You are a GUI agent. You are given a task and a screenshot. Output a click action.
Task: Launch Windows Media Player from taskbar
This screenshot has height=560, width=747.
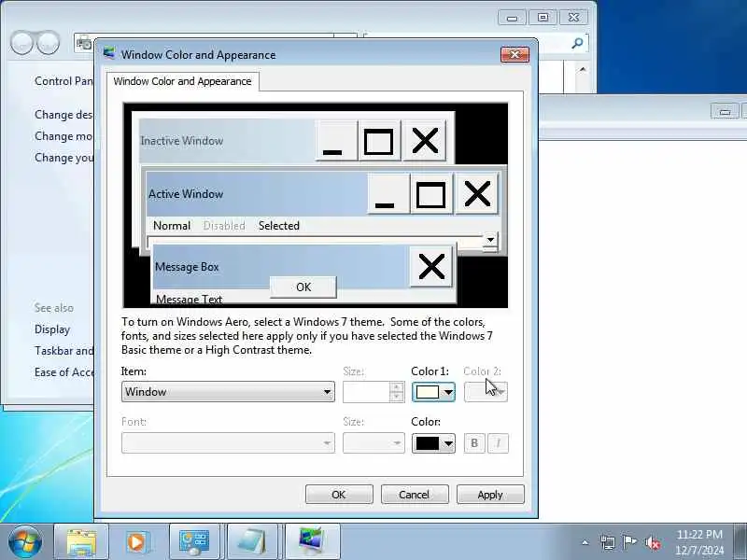coord(137,542)
